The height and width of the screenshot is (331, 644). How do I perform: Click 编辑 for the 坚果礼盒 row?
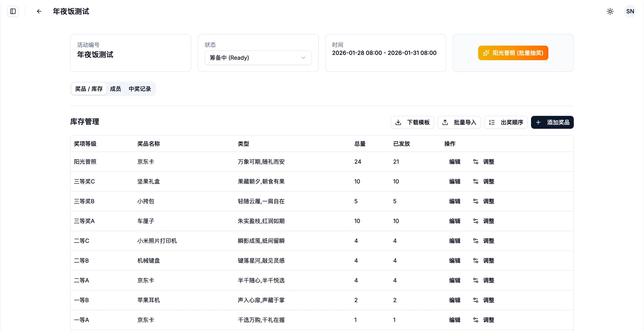click(455, 181)
